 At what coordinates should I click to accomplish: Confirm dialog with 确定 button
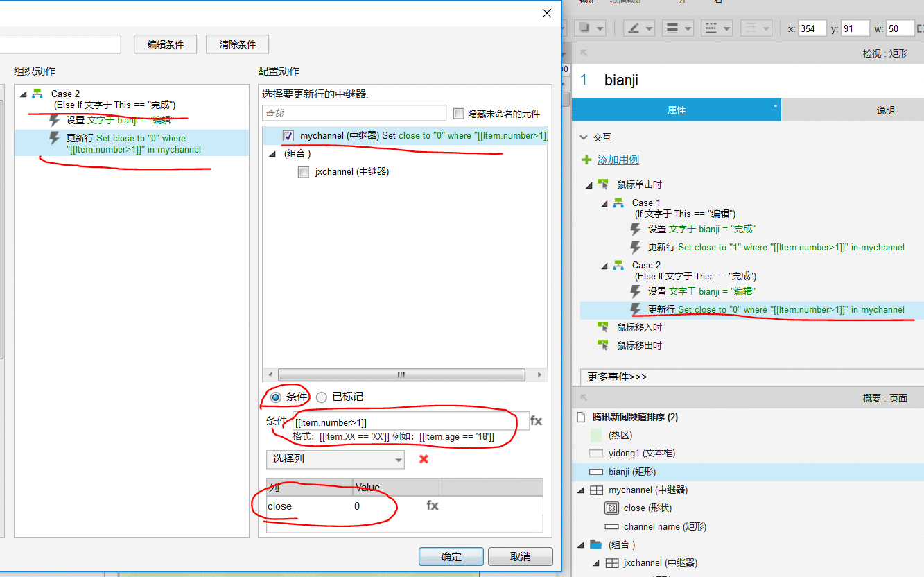coord(451,556)
